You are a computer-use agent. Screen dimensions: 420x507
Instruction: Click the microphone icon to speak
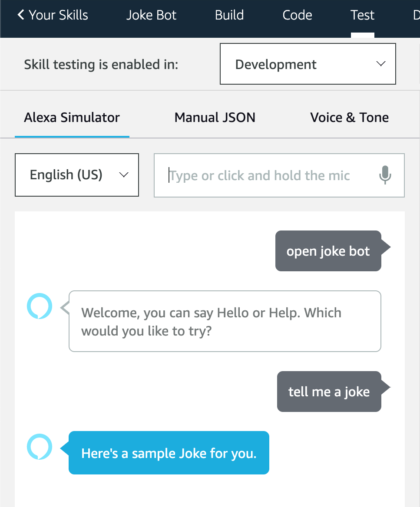[385, 175]
